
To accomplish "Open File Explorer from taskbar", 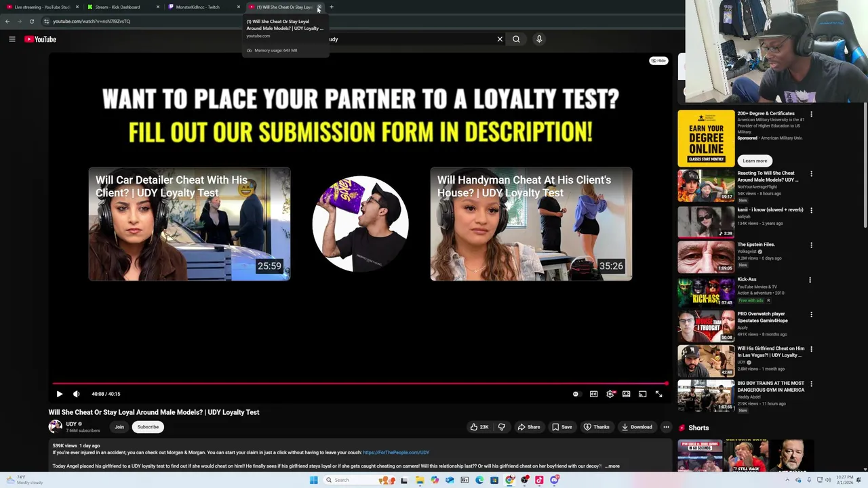I will pos(420,480).
